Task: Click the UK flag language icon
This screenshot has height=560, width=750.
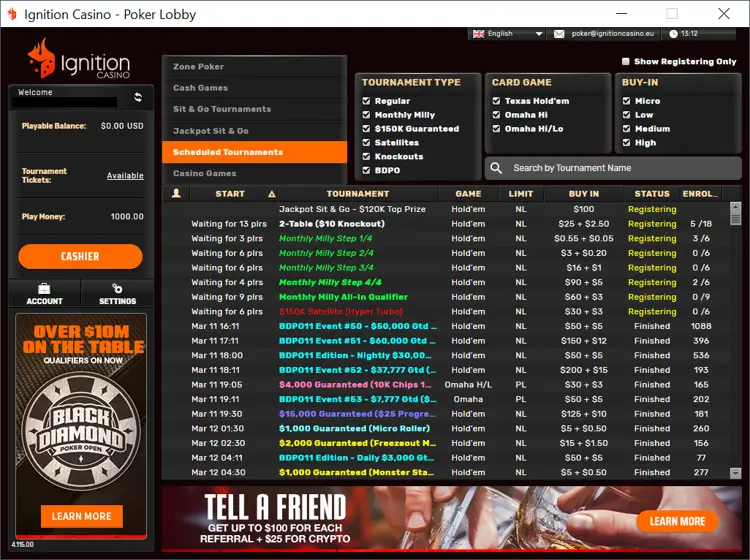Action: click(478, 34)
